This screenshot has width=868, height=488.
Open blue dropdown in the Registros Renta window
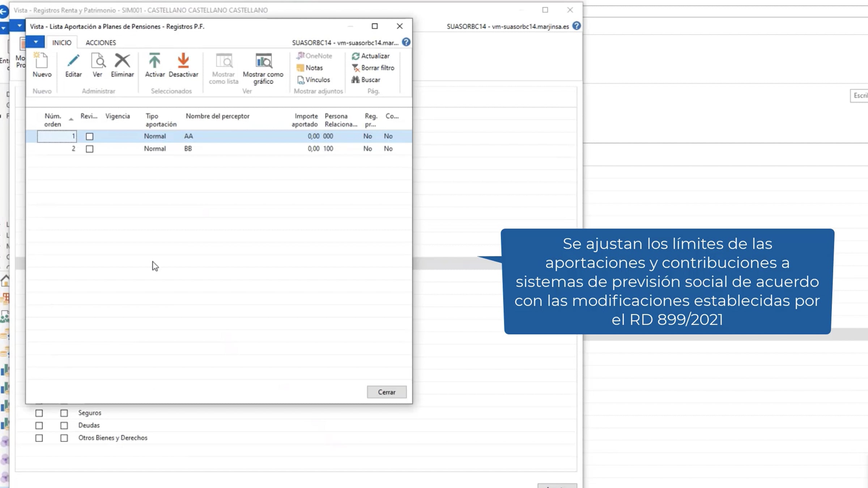pyautogui.click(x=18, y=26)
